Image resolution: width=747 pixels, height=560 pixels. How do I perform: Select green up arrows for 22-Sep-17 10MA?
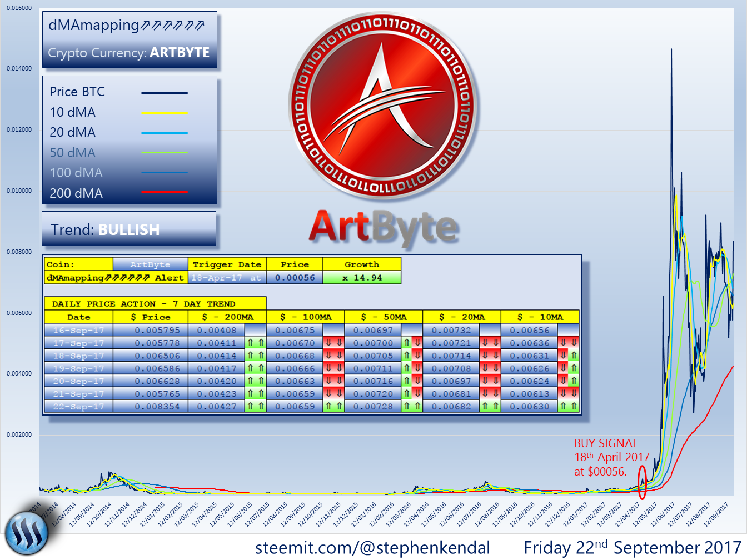coord(569,406)
